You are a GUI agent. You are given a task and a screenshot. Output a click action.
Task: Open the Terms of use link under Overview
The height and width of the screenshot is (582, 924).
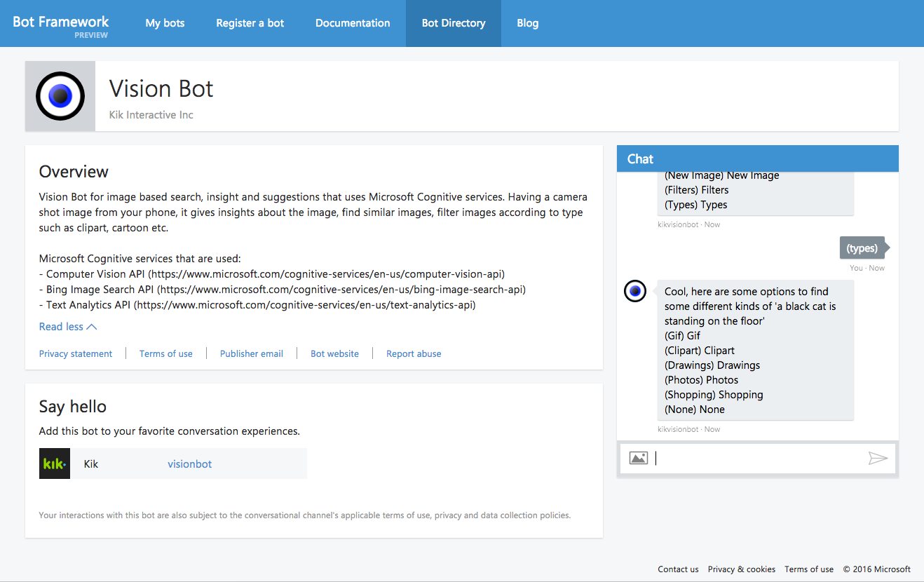click(x=166, y=354)
